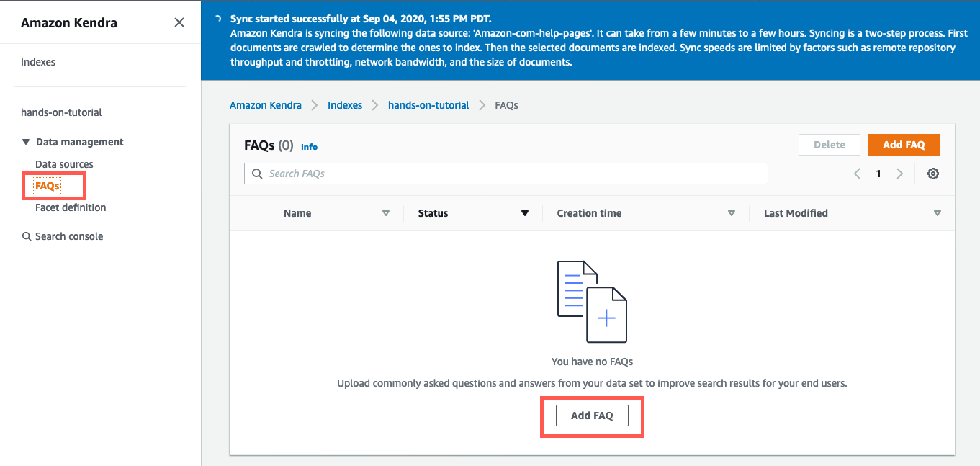Sort by Creation time column arrow

[732, 213]
